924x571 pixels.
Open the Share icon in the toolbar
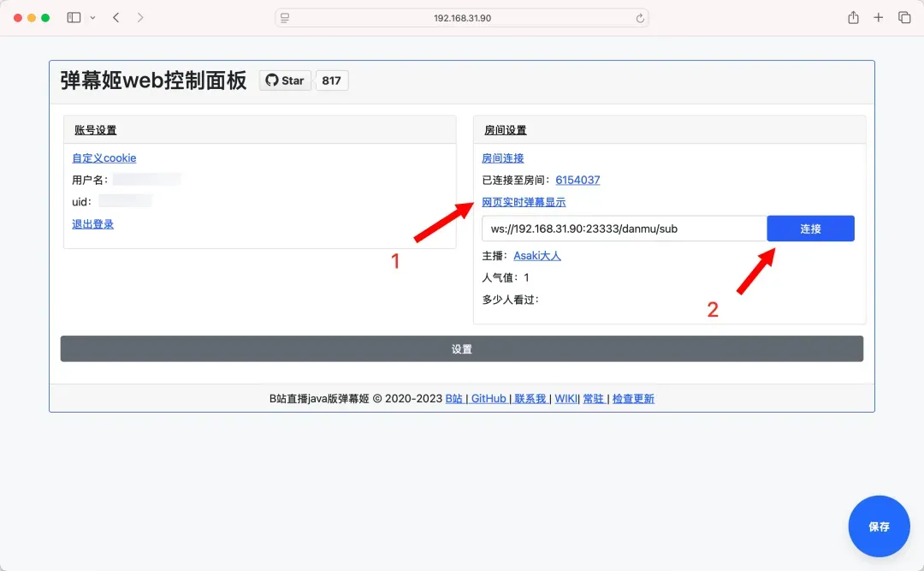(x=853, y=18)
